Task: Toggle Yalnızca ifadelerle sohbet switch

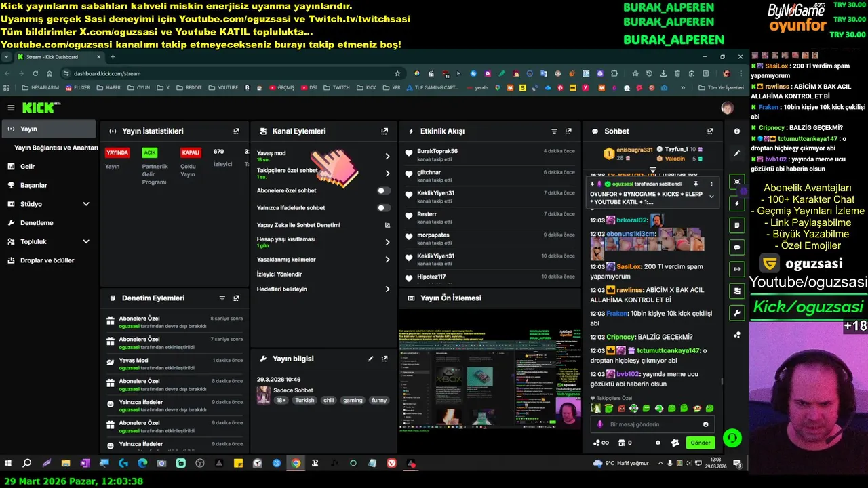Action: (384, 208)
